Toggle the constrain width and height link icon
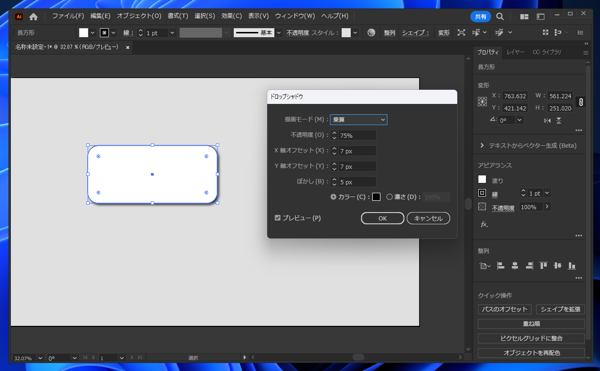This screenshot has width=600, height=371. tap(580, 102)
